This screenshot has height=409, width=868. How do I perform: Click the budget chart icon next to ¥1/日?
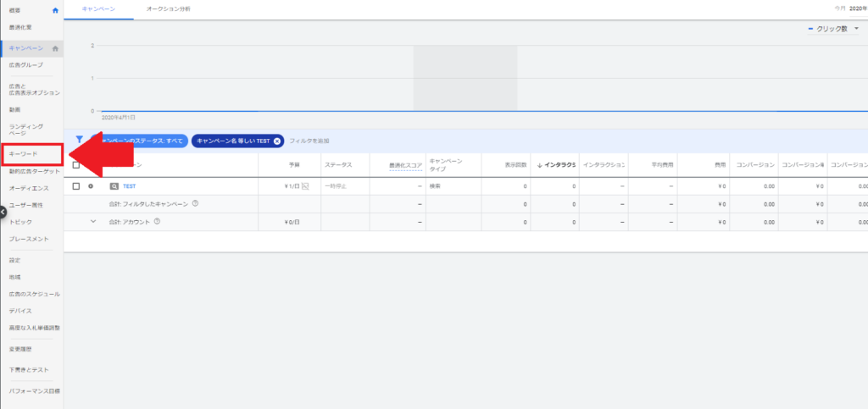[305, 186]
